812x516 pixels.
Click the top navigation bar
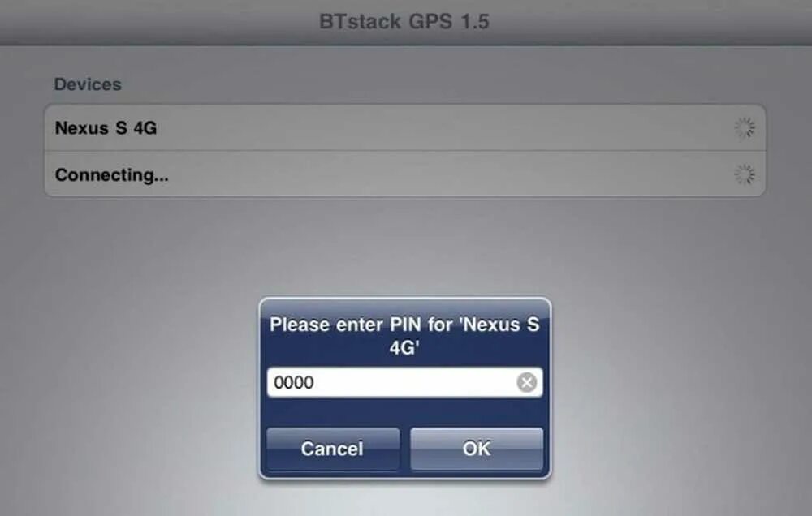[x=406, y=22]
